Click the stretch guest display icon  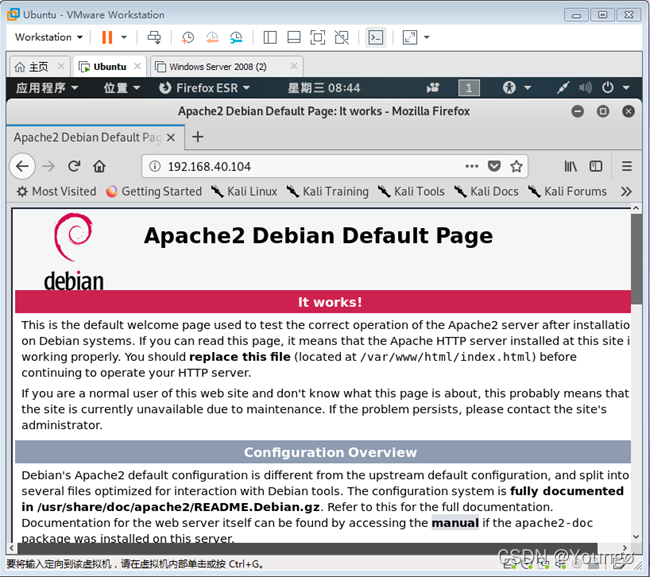pyautogui.click(x=410, y=38)
